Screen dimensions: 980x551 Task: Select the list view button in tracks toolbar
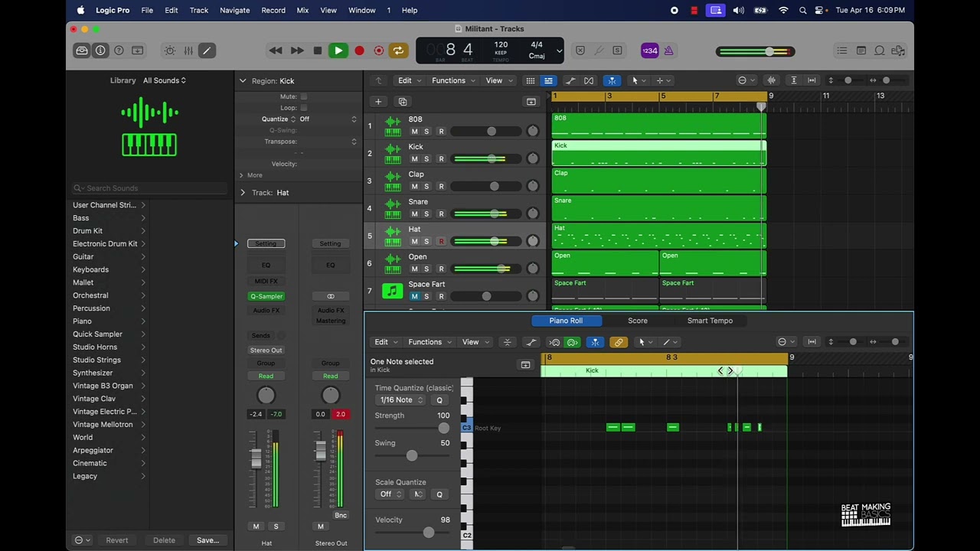(548, 80)
